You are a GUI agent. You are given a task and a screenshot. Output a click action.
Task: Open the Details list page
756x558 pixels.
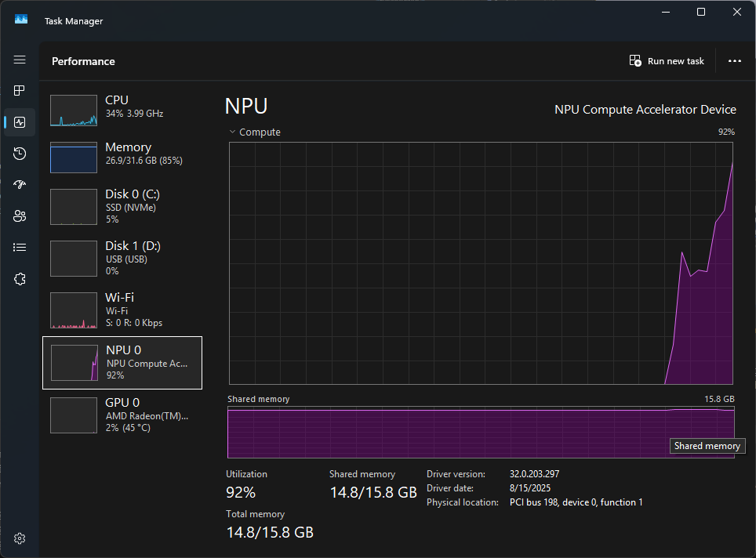tap(20, 248)
